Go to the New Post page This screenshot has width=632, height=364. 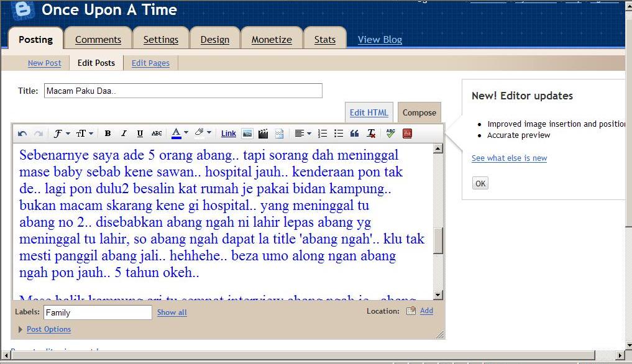point(44,63)
